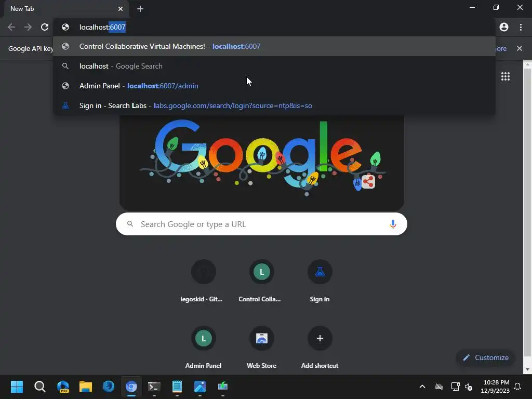The width and height of the screenshot is (532, 399).
Task: Select the Sign in Search Labs suggestion
Action: coord(274,105)
